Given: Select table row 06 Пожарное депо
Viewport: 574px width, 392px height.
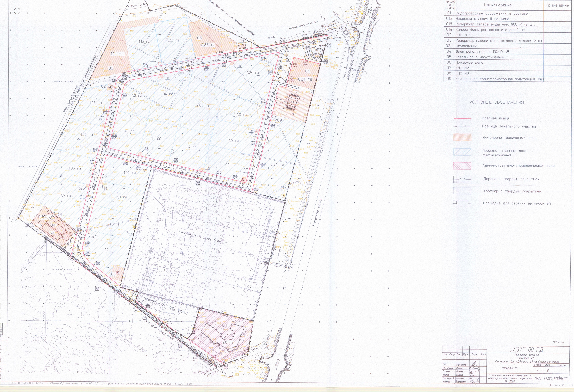Looking at the screenshot, I should pyautogui.click(x=469, y=63).
